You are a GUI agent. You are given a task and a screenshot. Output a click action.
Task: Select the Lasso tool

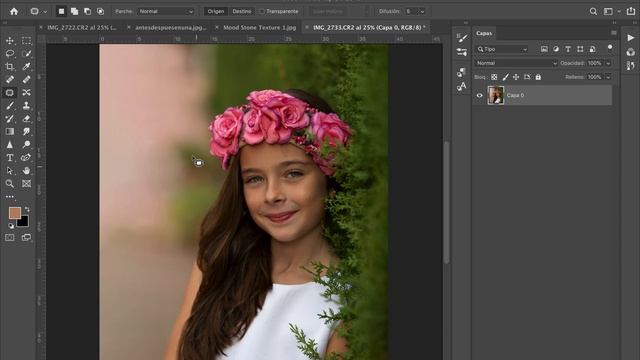[10, 53]
